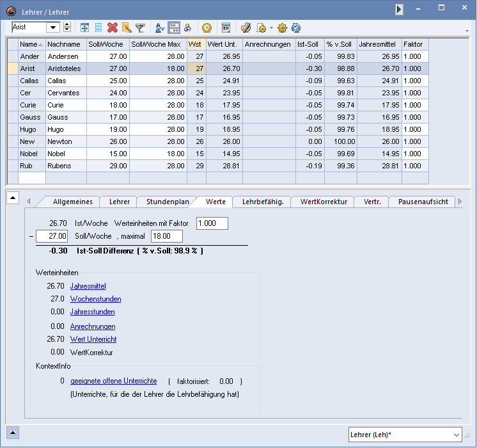The image size is (477, 448).
Task: Switch to the Lehrer tab
Action: [x=119, y=202]
